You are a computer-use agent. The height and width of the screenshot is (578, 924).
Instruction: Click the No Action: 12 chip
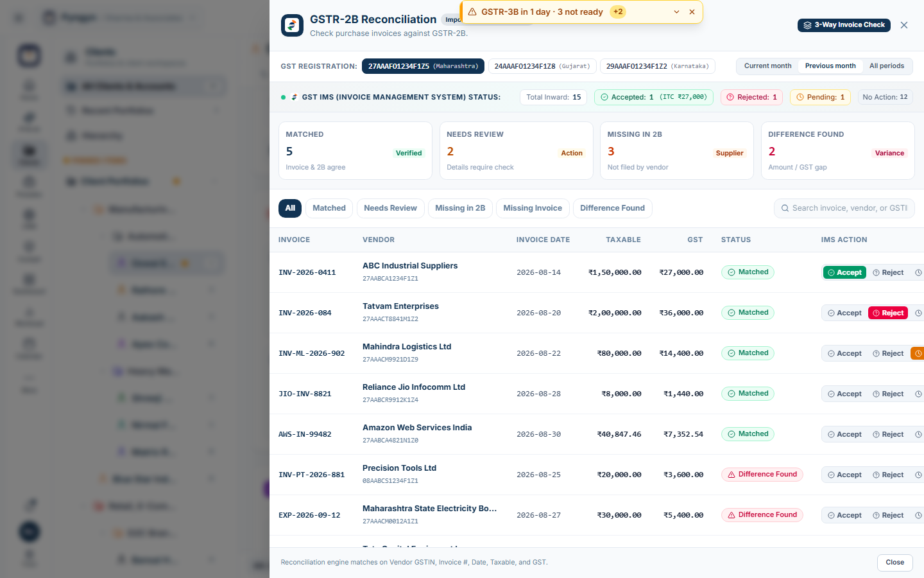(x=885, y=98)
